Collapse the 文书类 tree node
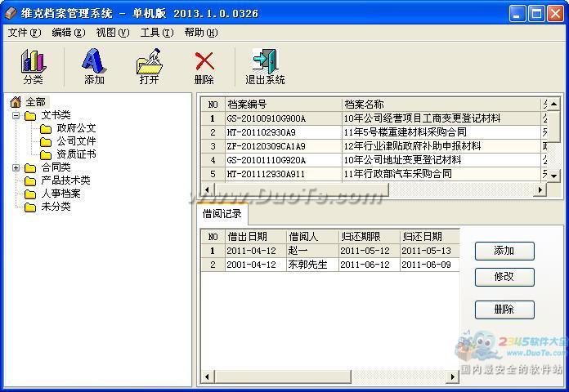Image resolution: width=569 pixels, height=392 pixels. (x=16, y=115)
